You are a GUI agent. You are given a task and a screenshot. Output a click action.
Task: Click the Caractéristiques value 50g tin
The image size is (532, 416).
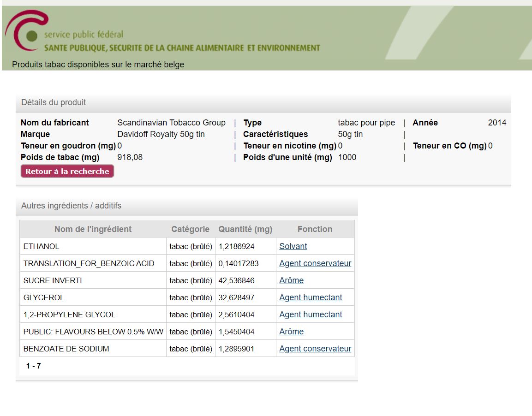(x=351, y=134)
